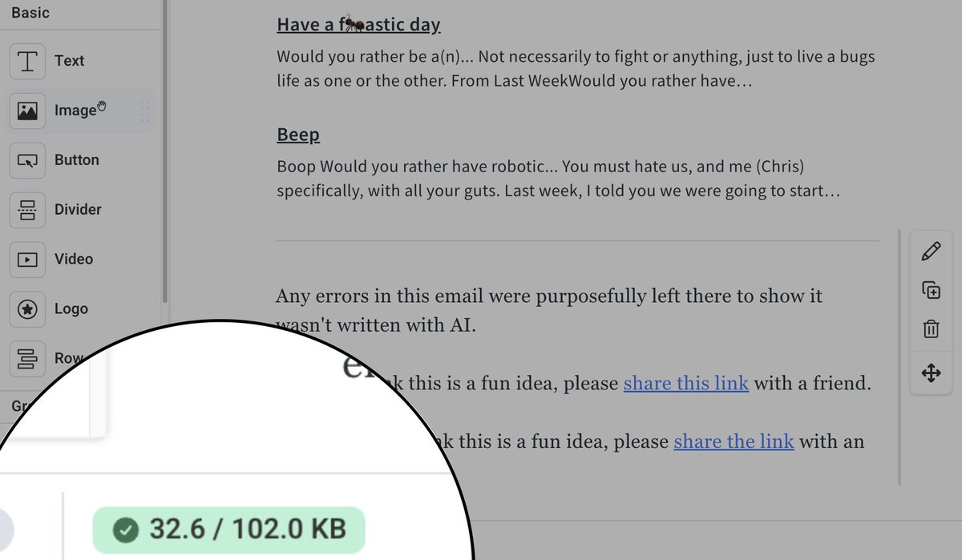This screenshot has width=962, height=560.
Task: Click the sidebar vertical scrollbar
Action: (165, 151)
